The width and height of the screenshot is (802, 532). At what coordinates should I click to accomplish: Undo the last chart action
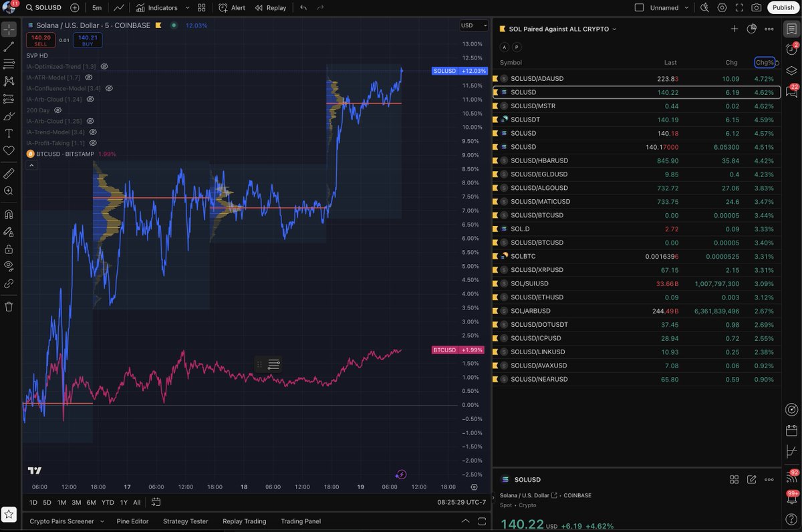click(303, 8)
